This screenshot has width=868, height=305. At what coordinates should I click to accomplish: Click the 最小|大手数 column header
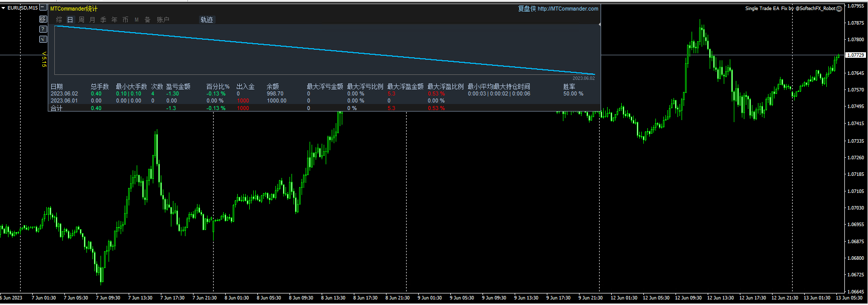pos(131,86)
